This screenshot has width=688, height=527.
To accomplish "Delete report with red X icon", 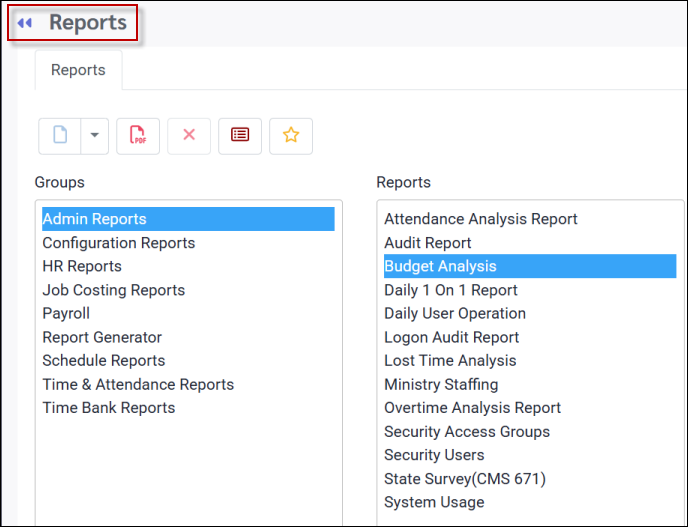I will [189, 136].
